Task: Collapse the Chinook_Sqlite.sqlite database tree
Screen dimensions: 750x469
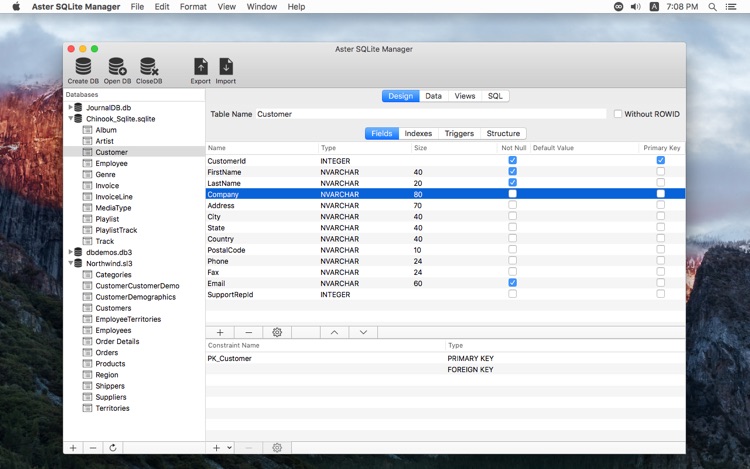Action: point(71,118)
